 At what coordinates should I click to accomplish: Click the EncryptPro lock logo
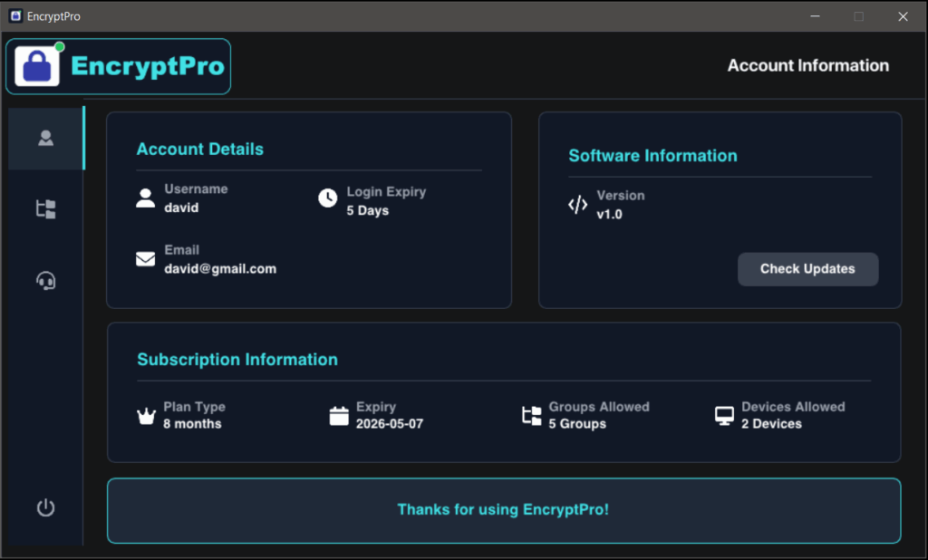click(35, 64)
